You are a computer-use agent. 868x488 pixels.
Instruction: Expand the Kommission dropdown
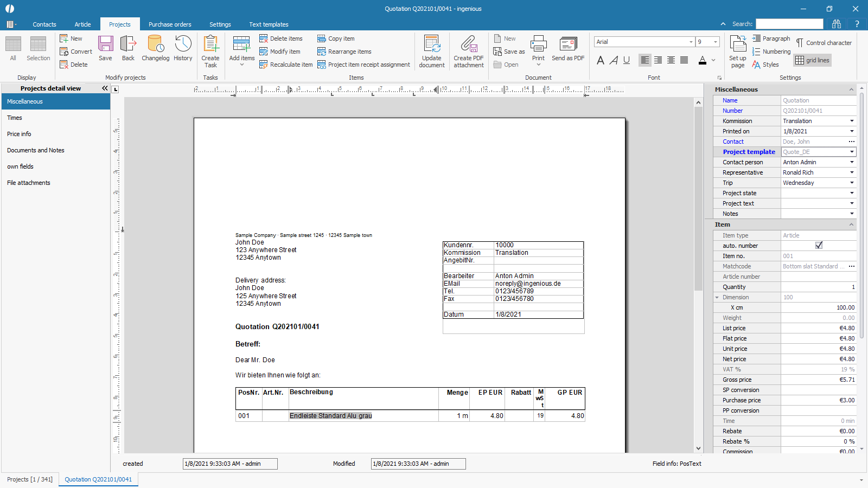tap(852, 121)
